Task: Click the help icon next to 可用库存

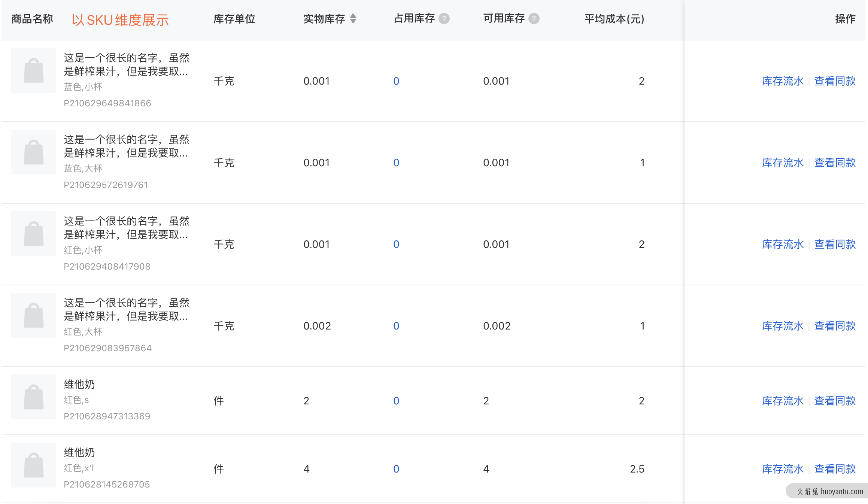Action: (x=534, y=18)
